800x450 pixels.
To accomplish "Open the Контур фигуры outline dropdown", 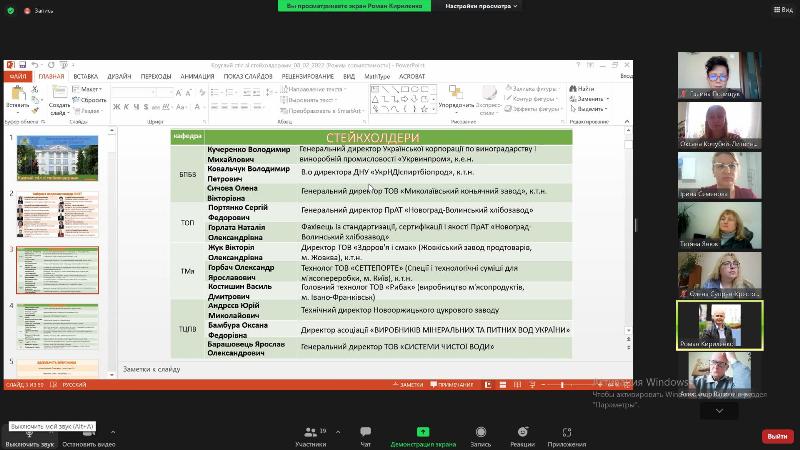I will tap(531, 98).
